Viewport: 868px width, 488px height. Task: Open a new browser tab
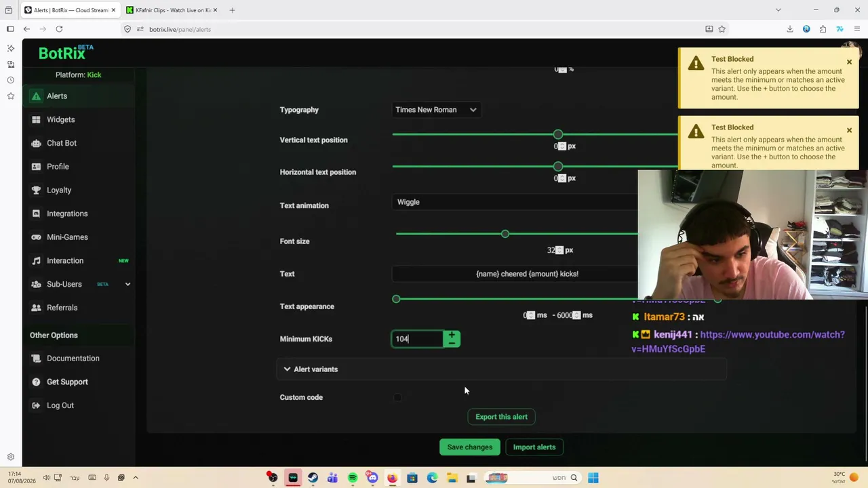point(232,10)
